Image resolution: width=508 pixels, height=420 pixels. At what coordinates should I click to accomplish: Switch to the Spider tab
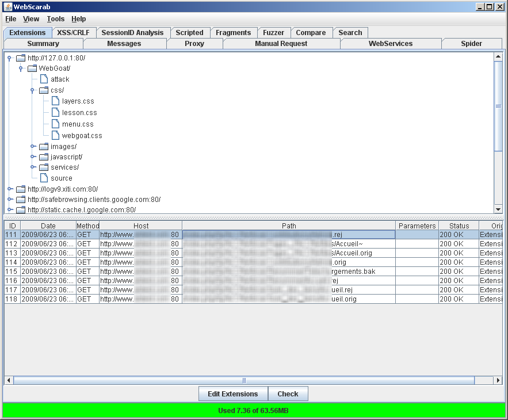point(471,44)
